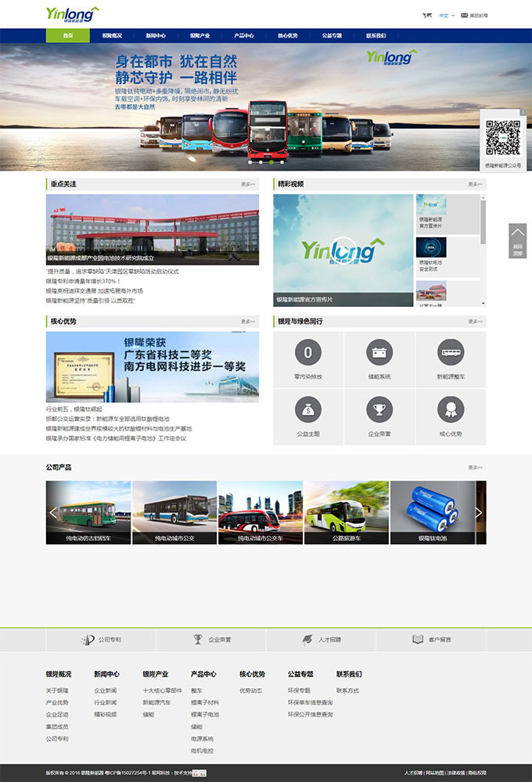532x782 pixels.
Task: Click the core advantages ribbon medal icon
Action: pos(451,409)
